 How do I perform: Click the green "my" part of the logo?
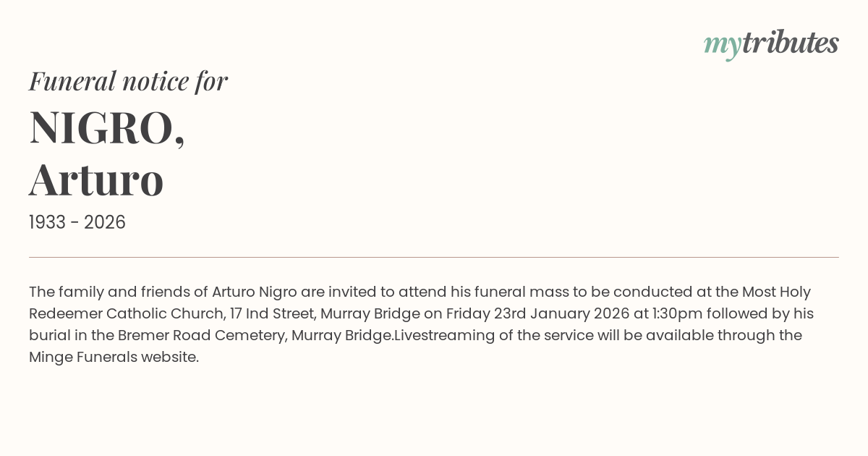[722, 45]
